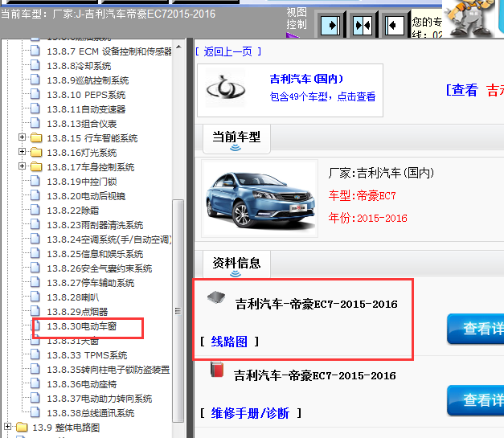Open 13.8.35转向柱电子锁防盗装置 item
Viewport: 504px width, 438px height.
tap(108, 370)
